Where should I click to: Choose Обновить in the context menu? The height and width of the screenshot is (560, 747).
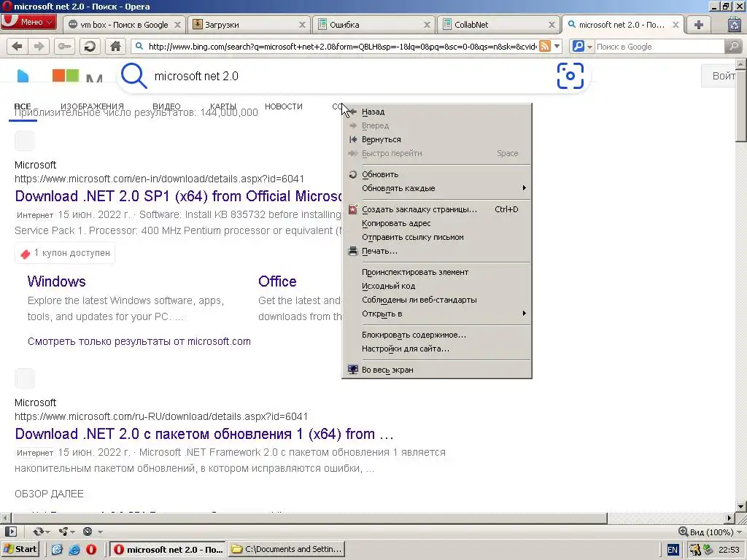(436, 174)
